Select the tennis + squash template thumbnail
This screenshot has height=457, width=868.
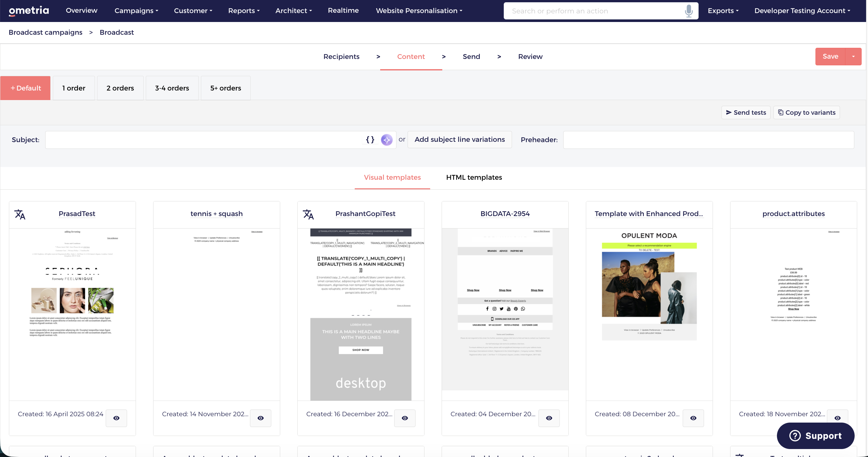pos(217,314)
